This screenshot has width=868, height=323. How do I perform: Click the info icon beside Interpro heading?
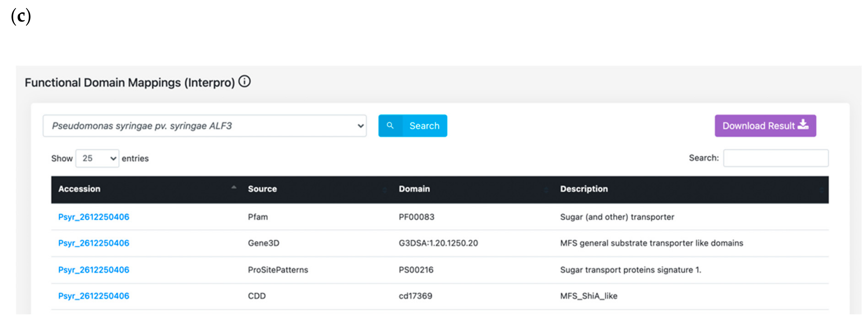coord(245,81)
